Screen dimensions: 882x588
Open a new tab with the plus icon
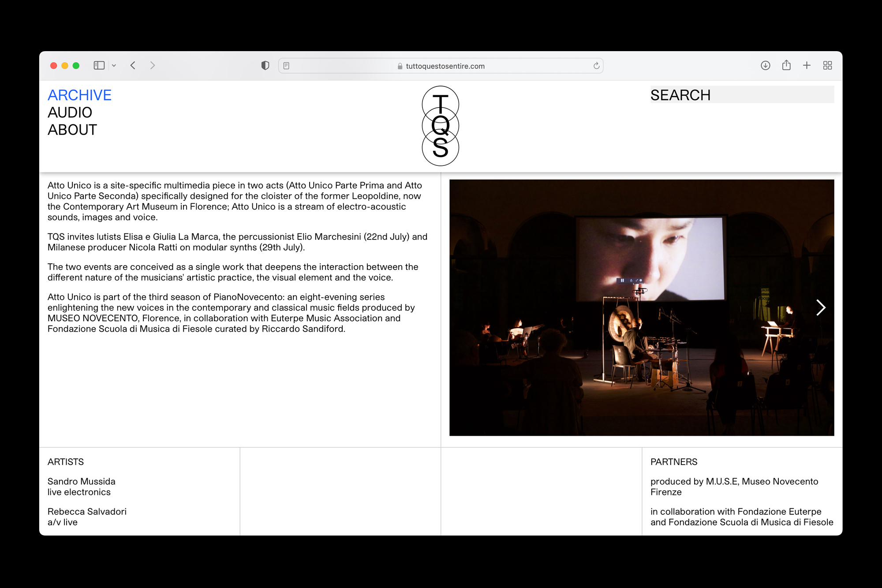point(807,65)
